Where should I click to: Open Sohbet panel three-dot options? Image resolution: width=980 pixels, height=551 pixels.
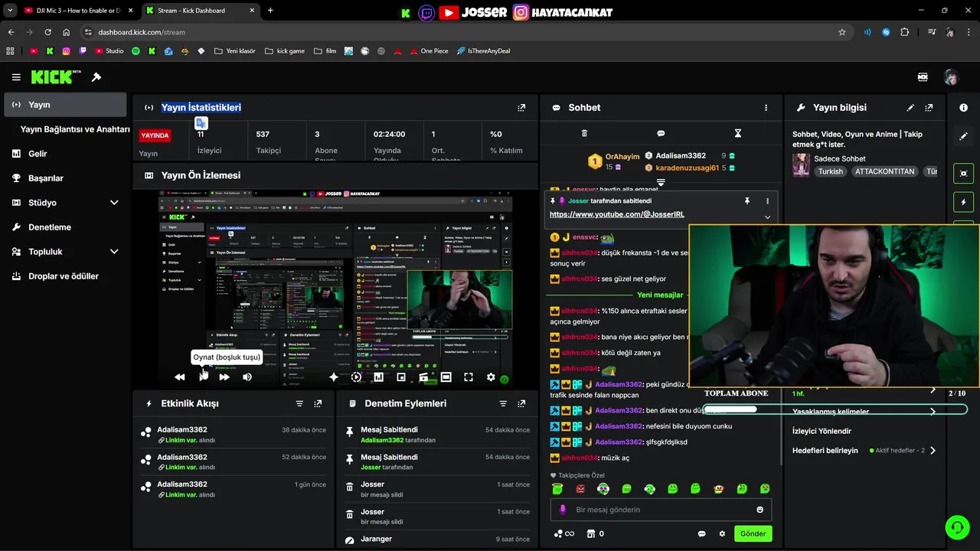point(766,108)
